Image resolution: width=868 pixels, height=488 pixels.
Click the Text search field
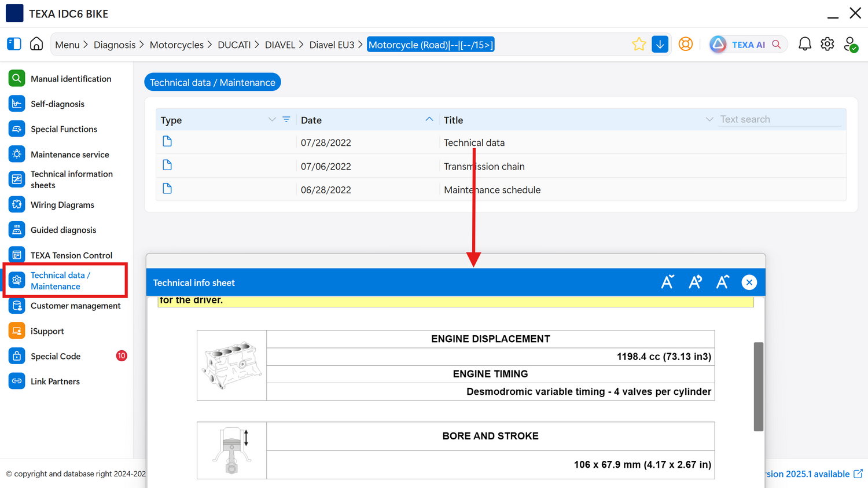pos(780,119)
